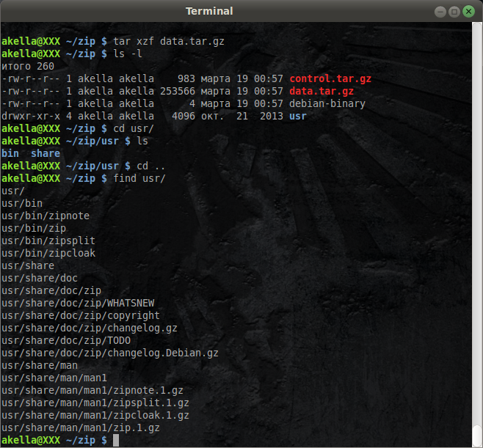Click the "итого 260" line

28,67
